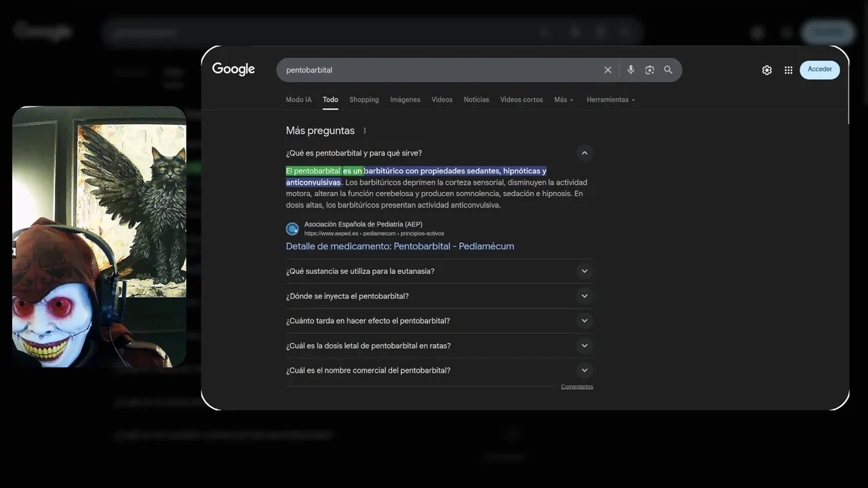Click the aeped.es pediamecum URL breadcrumb

coord(374,233)
